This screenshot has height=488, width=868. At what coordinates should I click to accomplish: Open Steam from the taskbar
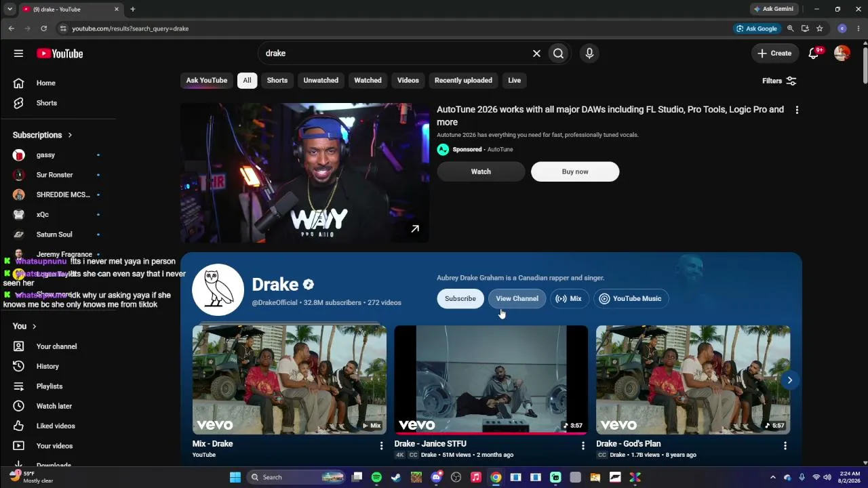[396, 477]
